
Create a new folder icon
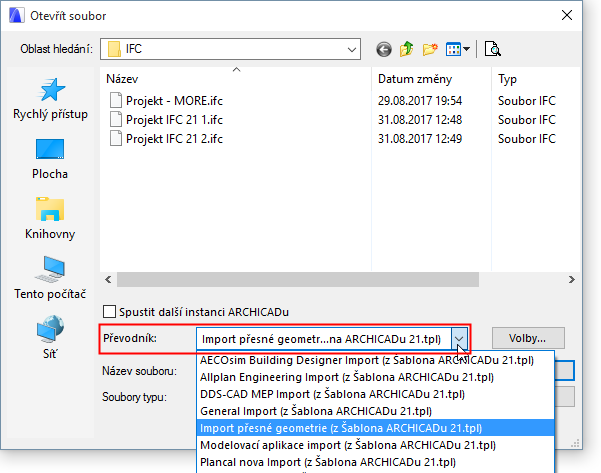tap(430, 49)
